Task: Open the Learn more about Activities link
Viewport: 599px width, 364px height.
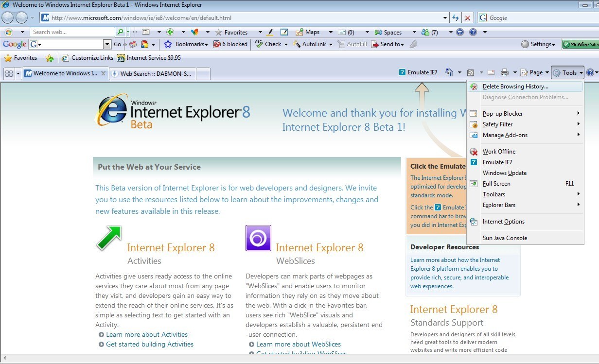Action: tap(147, 334)
